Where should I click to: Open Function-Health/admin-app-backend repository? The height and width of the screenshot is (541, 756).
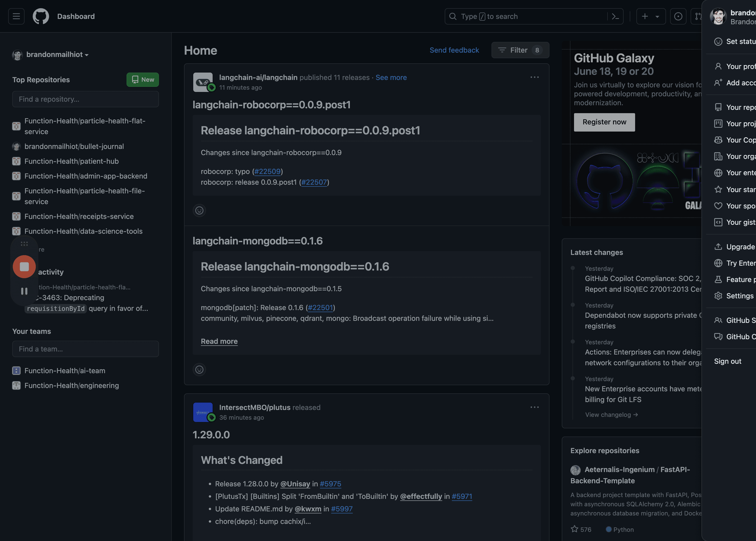(x=86, y=176)
